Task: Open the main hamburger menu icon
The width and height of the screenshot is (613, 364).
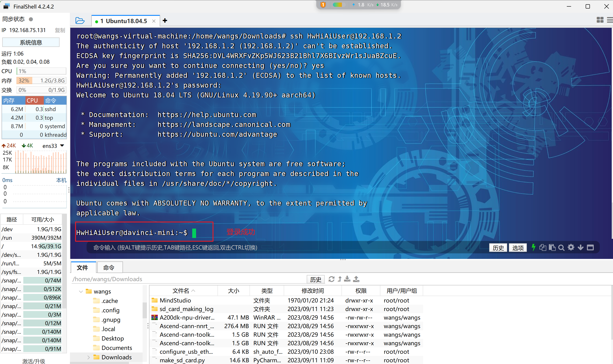Action: tap(610, 20)
